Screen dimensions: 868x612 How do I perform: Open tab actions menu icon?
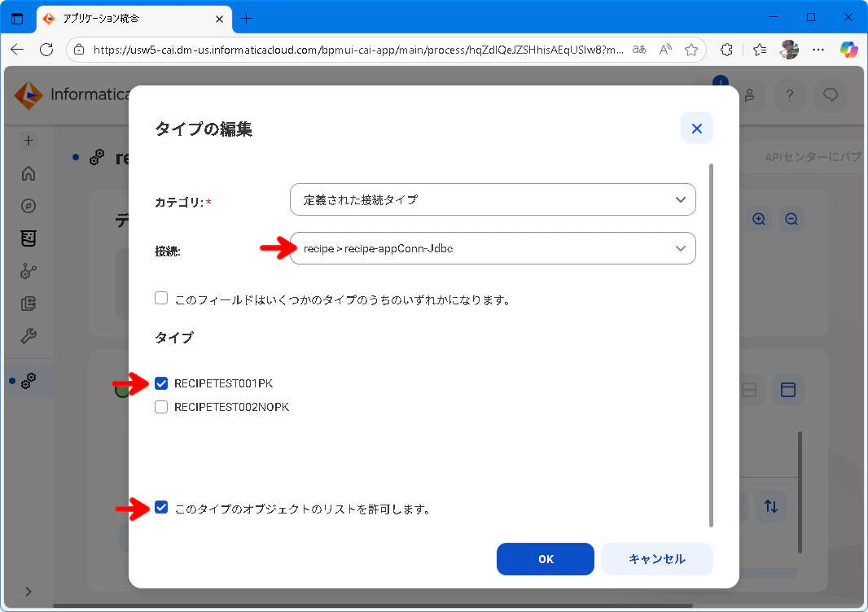pyautogui.click(x=17, y=19)
